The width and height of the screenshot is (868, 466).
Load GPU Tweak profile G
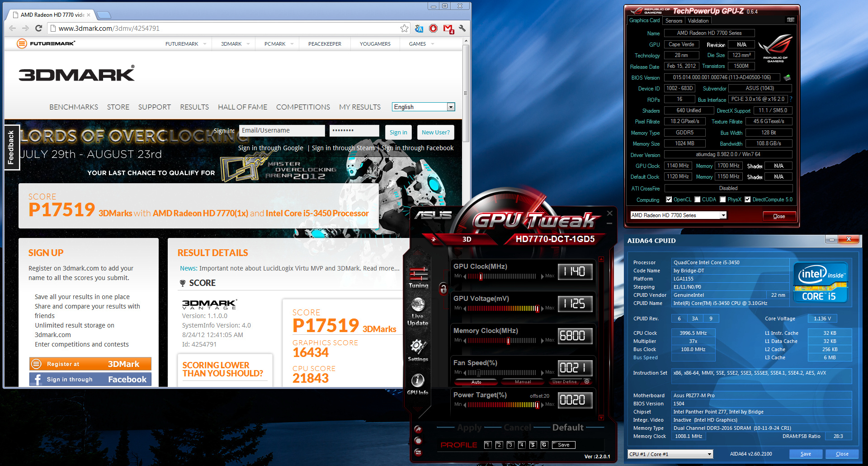pyautogui.click(x=544, y=445)
